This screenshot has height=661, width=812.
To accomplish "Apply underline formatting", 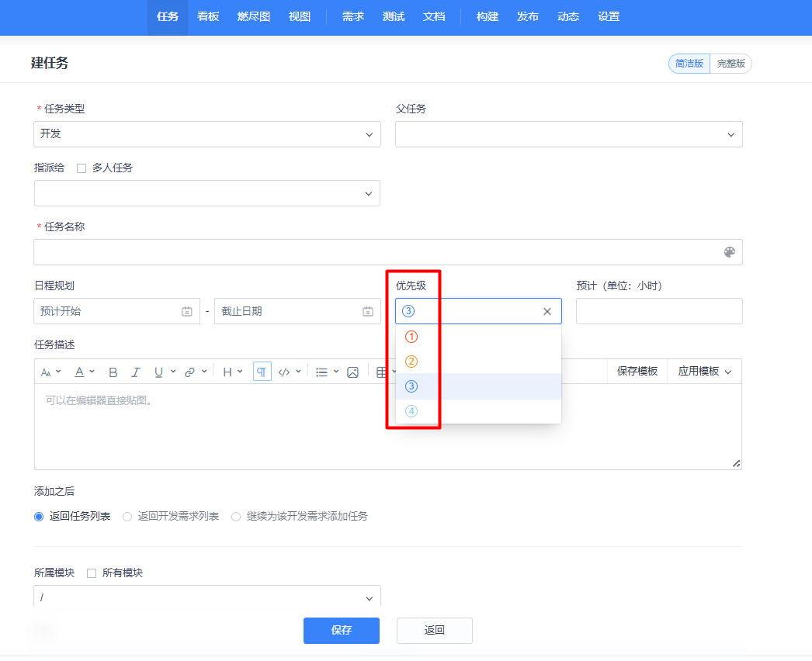I will [158, 372].
